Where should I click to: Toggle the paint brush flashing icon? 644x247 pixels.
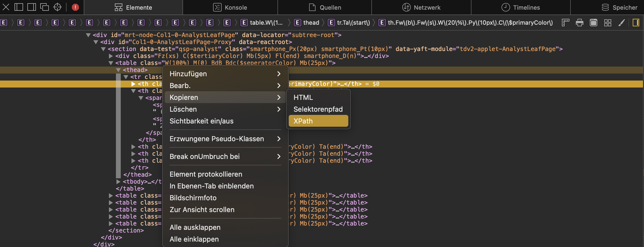coord(621,23)
